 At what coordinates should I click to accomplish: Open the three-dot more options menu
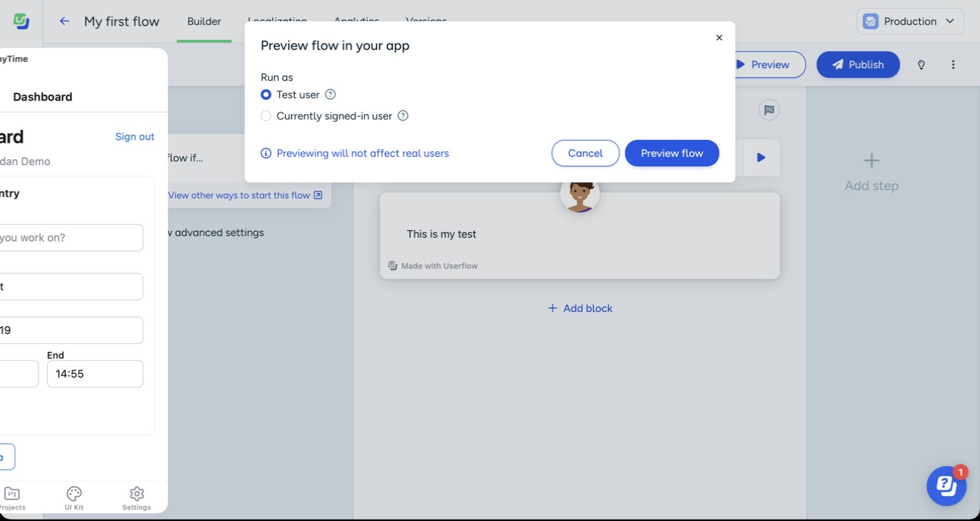point(953,64)
